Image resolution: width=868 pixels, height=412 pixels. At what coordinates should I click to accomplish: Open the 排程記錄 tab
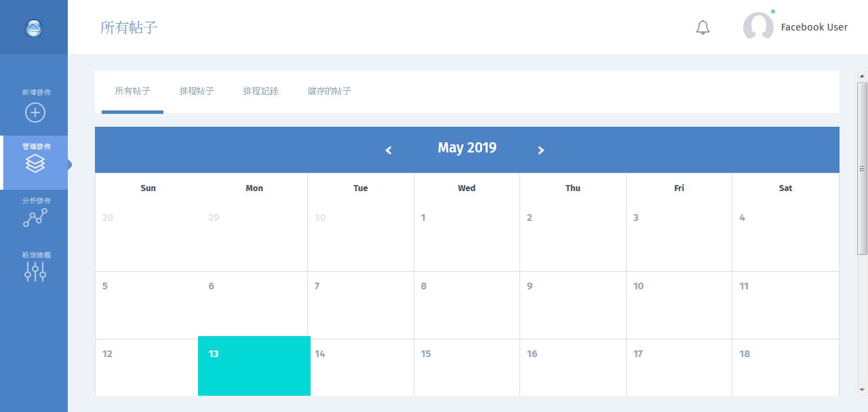pyautogui.click(x=260, y=91)
